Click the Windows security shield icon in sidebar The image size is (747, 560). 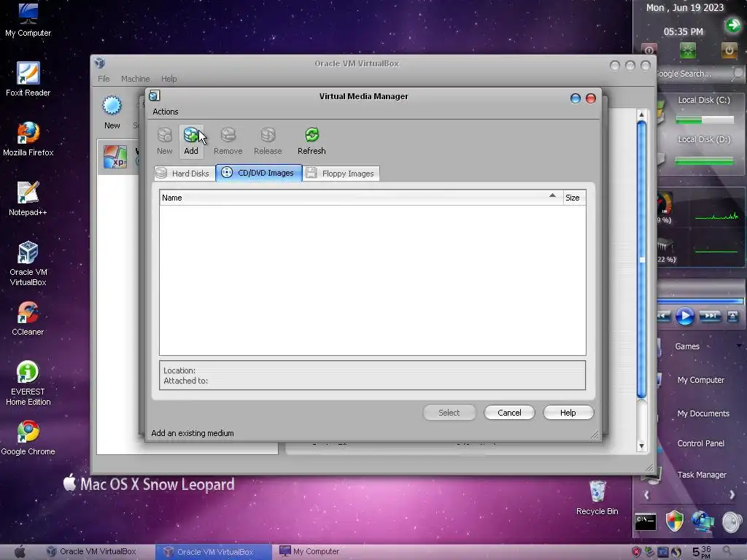[x=675, y=521]
